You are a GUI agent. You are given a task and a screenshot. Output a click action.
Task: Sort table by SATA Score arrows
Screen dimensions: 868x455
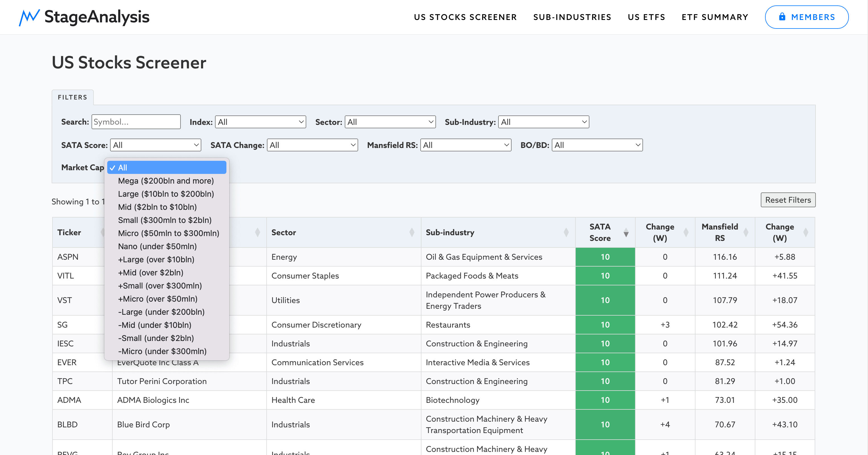pyautogui.click(x=626, y=232)
